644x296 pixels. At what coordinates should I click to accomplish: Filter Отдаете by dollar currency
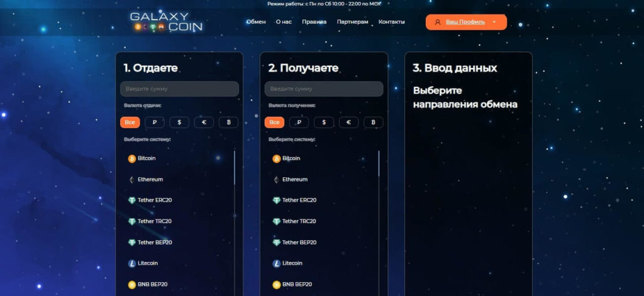[x=179, y=123]
